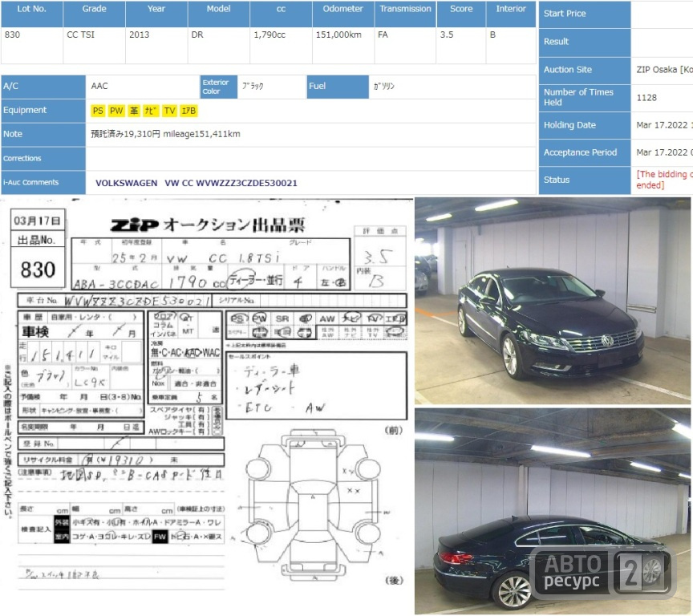Select the red bidding ended status text
This screenshot has width=693, height=616.
664,180
